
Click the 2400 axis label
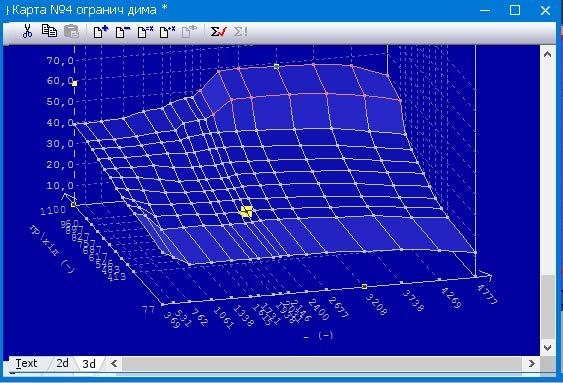(318, 310)
